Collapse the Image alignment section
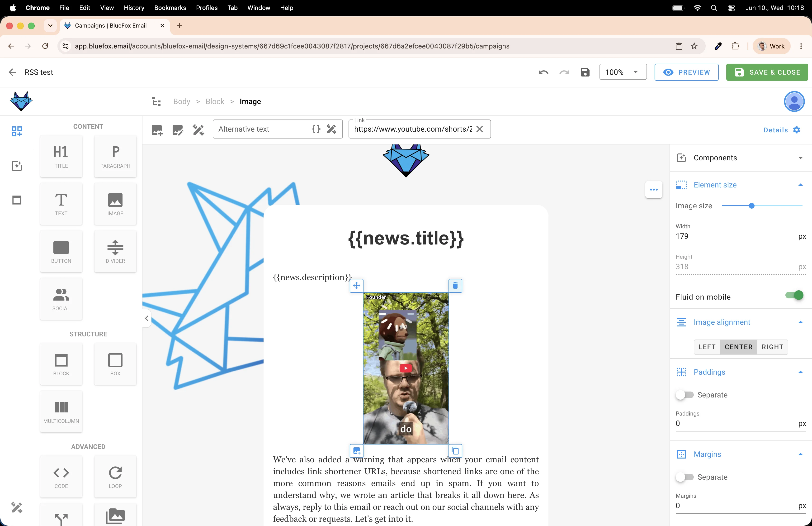This screenshot has width=812, height=526. (x=800, y=322)
